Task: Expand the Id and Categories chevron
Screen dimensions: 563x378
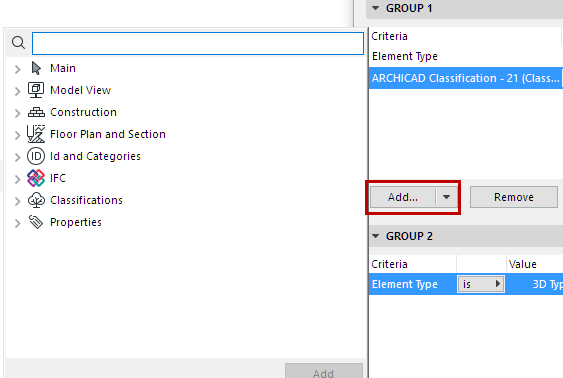Action: click(17, 157)
